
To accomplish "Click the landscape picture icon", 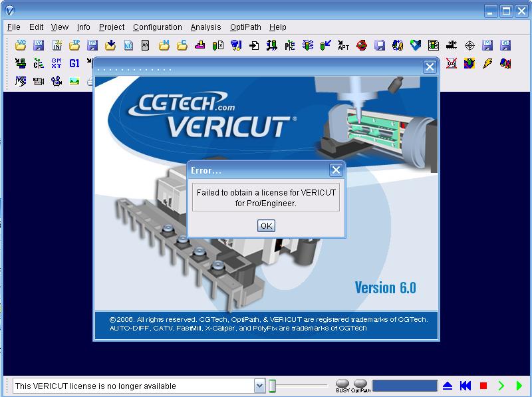I will (74, 81).
